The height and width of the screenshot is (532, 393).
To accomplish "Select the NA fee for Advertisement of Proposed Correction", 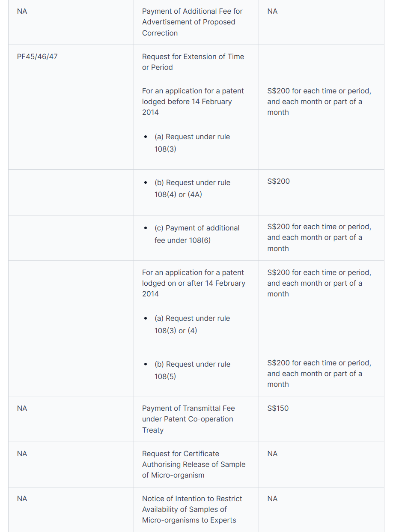I will click(272, 12).
